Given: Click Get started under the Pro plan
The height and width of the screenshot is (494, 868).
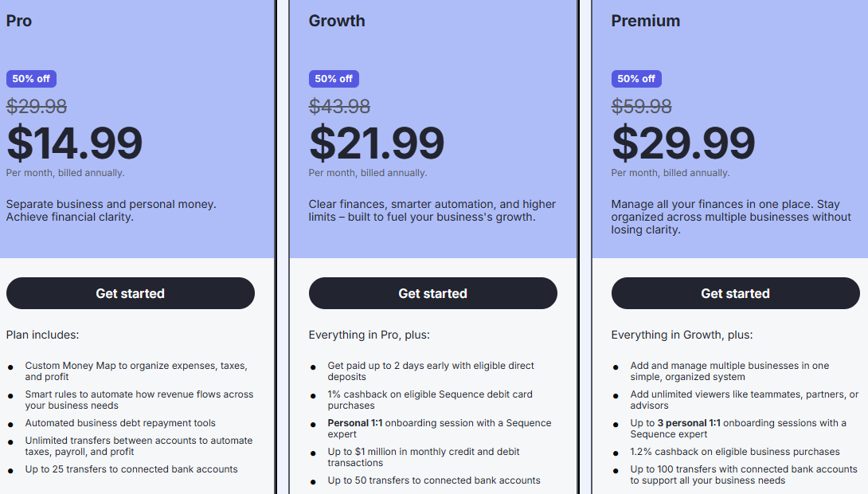Looking at the screenshot, I should click(130, 293).
